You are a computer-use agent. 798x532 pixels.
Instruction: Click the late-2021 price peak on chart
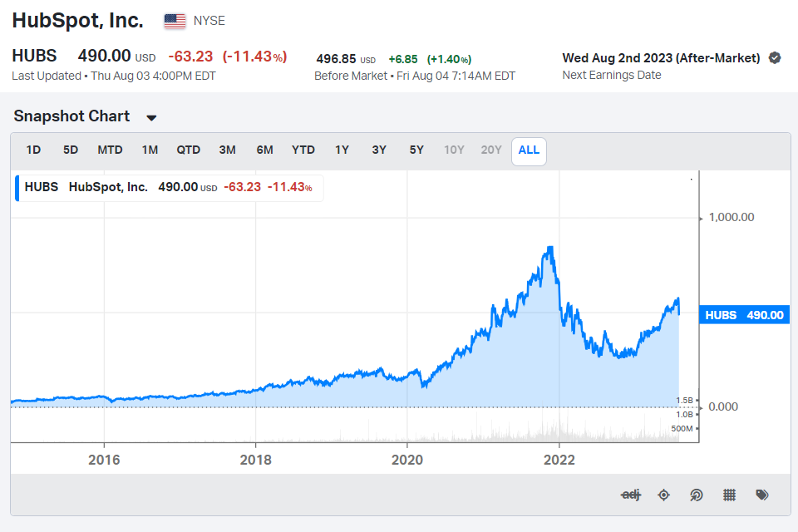coord(550,248)
